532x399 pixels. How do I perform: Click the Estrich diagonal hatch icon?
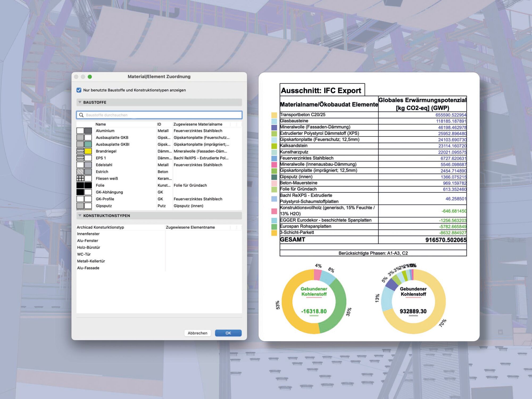click(x=80, y=172)
